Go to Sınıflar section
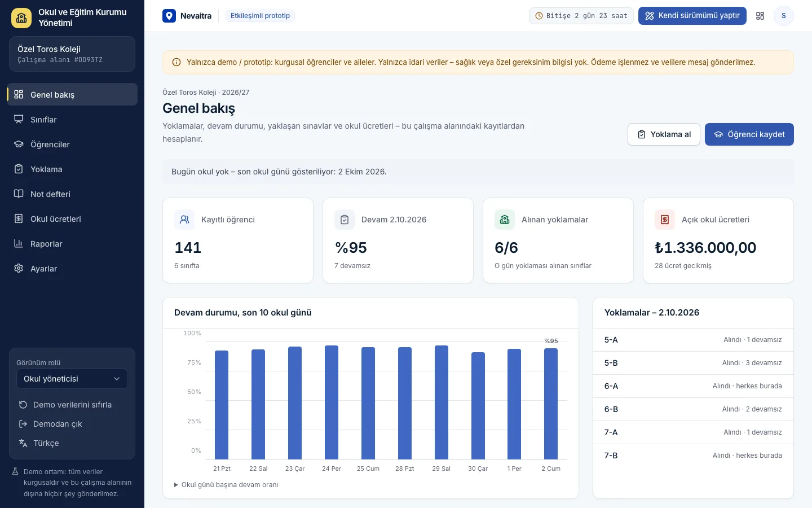The image size is (812, 508). [x=72, y=119]
